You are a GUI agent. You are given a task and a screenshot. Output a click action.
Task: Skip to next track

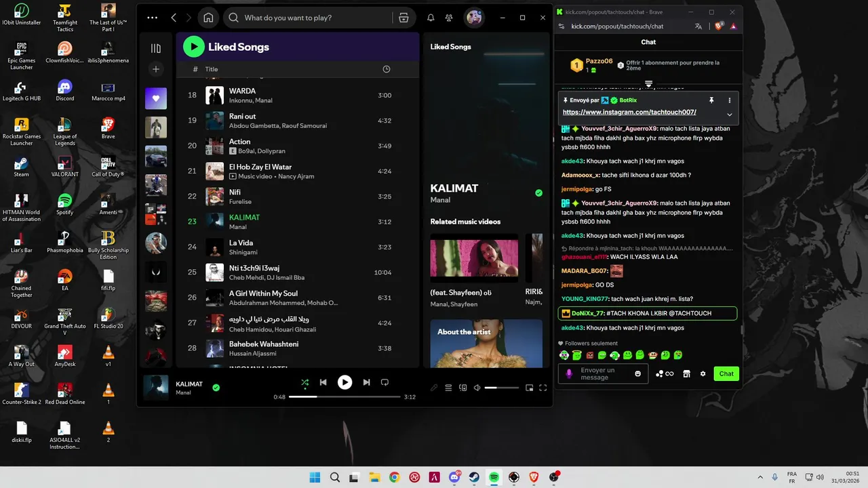click(366, 382)
